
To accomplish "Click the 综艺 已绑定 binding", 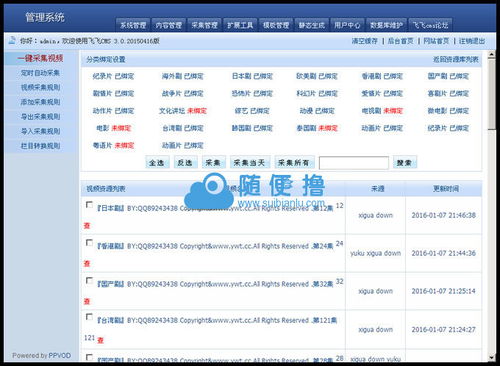I will coord(252,111).
